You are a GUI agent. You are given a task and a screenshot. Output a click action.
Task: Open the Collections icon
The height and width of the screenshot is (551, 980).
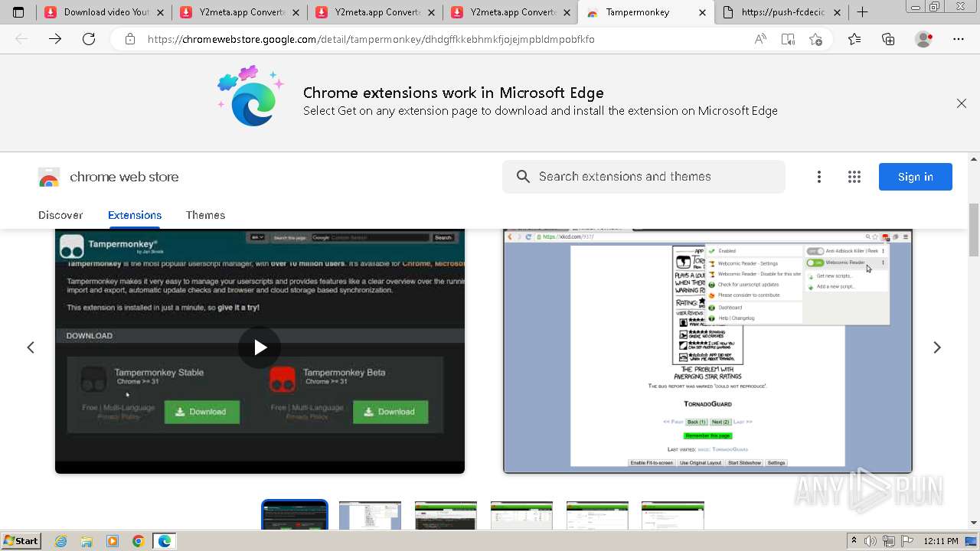click(x=888, y=39)
